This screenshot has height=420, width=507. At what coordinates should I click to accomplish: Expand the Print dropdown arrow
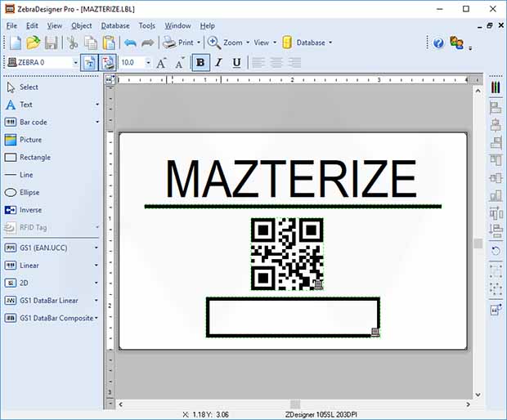[199, 42]
